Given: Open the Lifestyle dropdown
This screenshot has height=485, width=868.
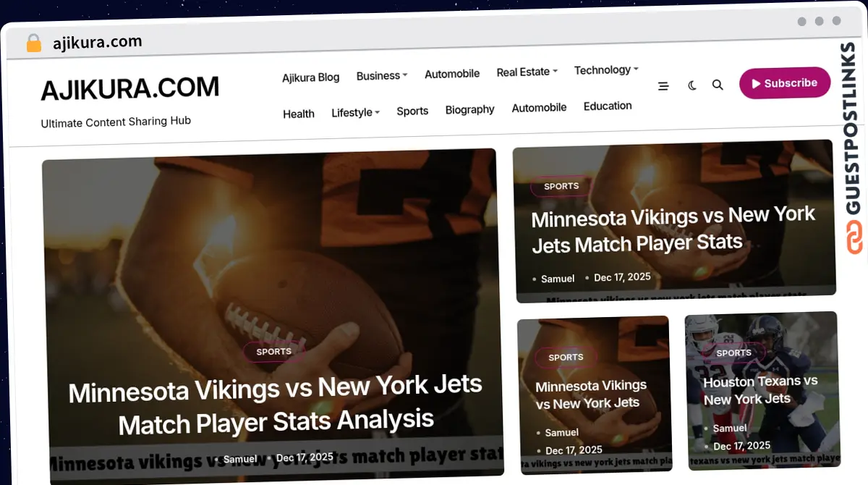Looking at the screenshot, I should point(355,112).
